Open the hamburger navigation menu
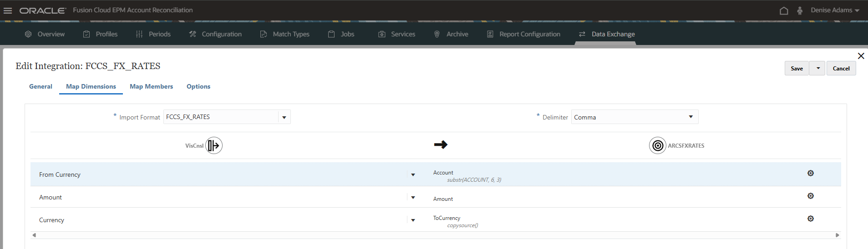The width and height of the screenshot is (868, 249). click(8, 10)
